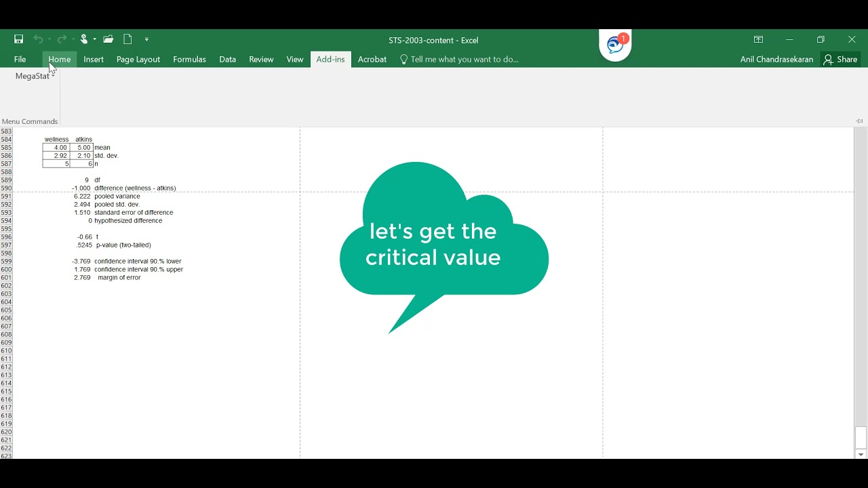Click the 'atkins' column label cell

(x=83, y=139)
